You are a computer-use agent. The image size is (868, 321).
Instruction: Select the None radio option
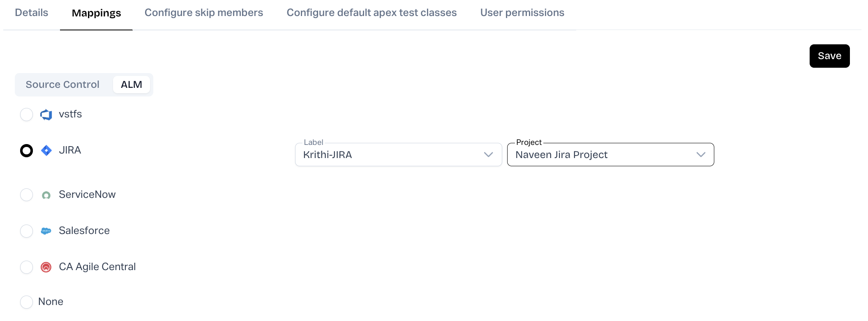click(x=27, y=302)
